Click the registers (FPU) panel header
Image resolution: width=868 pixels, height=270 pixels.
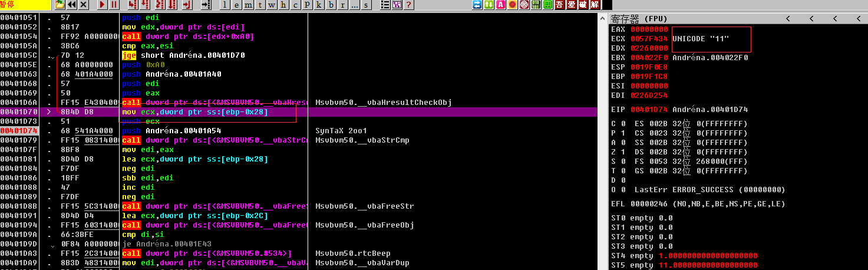coord(648,18)
